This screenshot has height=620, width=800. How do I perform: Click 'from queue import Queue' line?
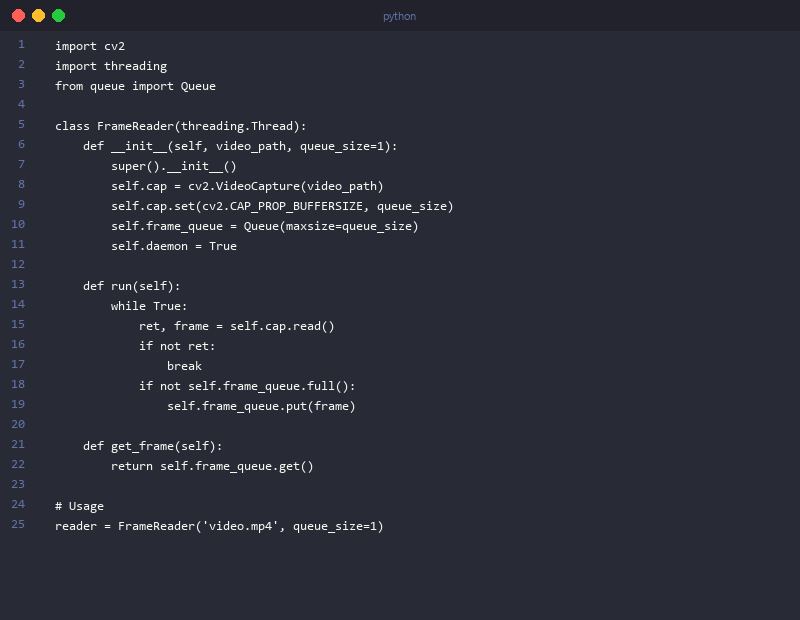[x=135, y=86]
